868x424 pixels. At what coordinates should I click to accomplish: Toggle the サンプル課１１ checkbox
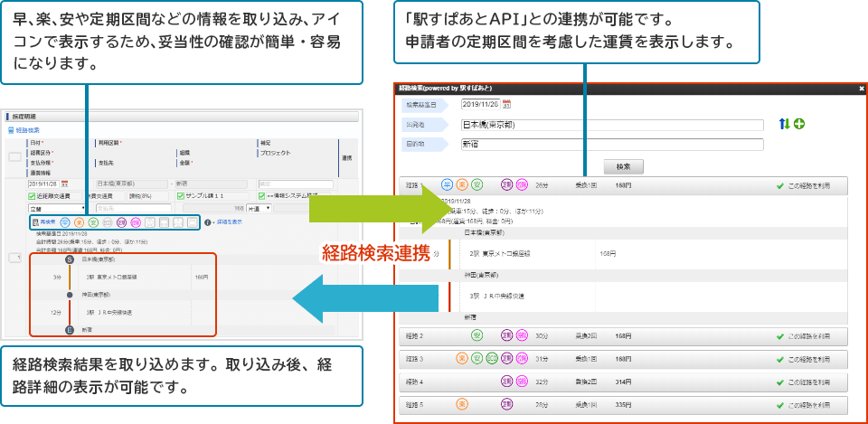(x=181, y=196)
